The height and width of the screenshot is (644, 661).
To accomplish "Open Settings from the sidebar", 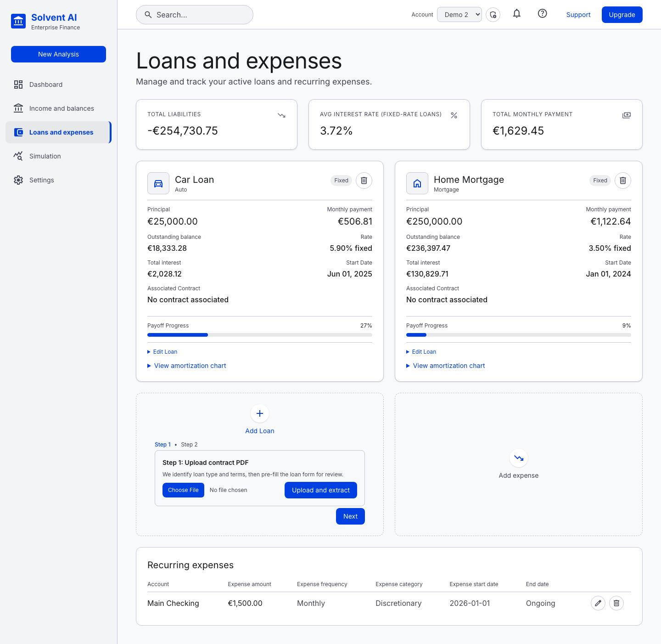I will pyautogui.click(x=58, y=180).
